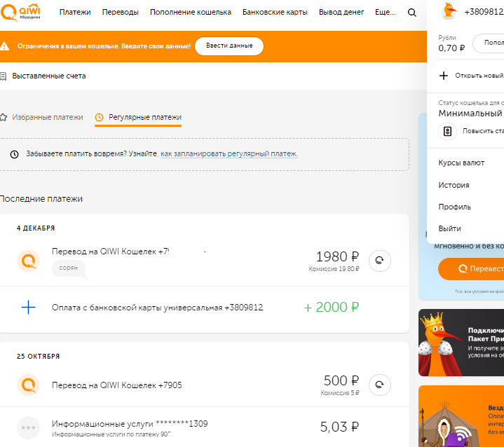This screenshot has height=447, width=504.
Task: Click three-dots icon of Информационные услуги
Action: pyautogui.click(x=28, y=427)
